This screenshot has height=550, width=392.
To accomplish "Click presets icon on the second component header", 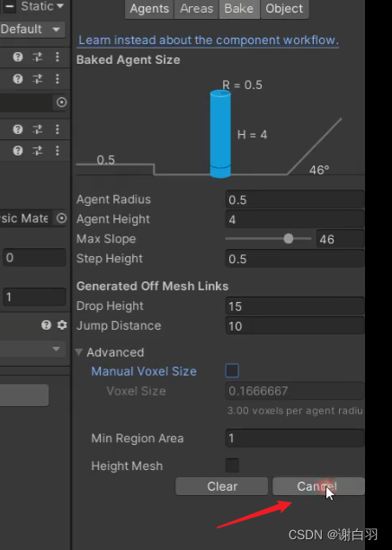I will tap(38, 78).
